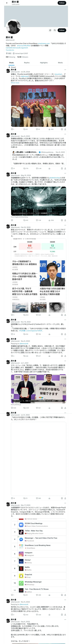72x644 pixels.
Task: Go back using the top-left arrow
Action: pos(7,3)
